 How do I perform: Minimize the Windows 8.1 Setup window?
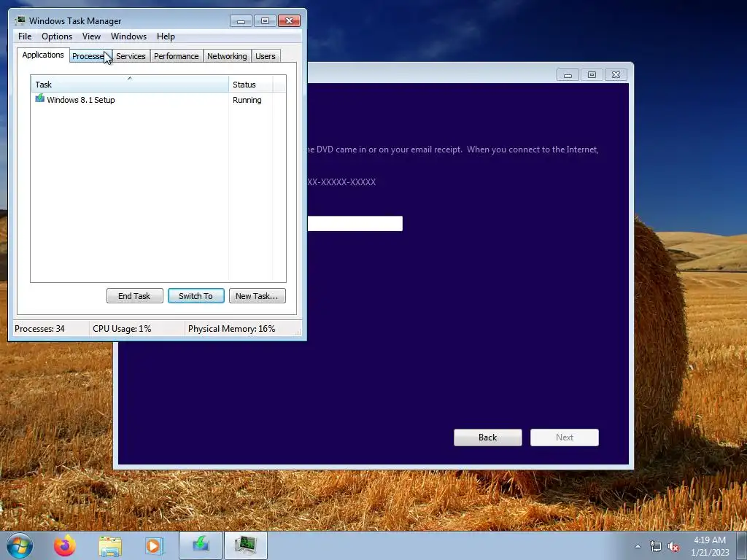pos(568,75)
